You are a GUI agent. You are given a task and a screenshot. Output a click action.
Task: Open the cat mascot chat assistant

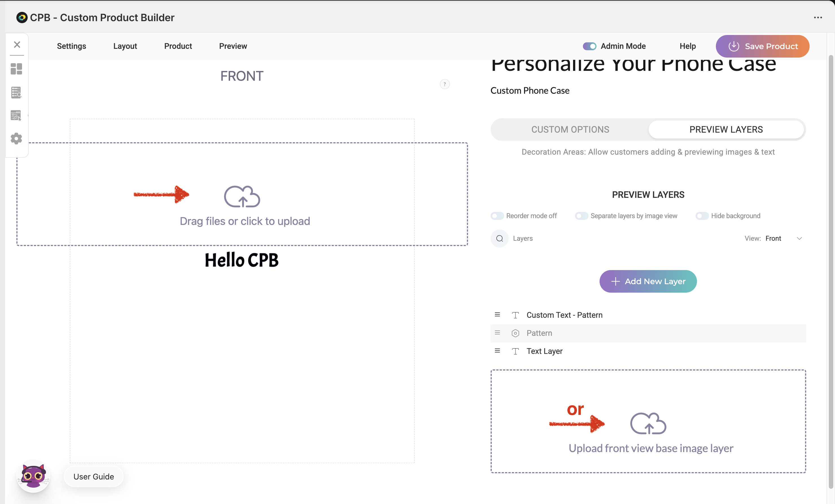[x=33, y=476]
